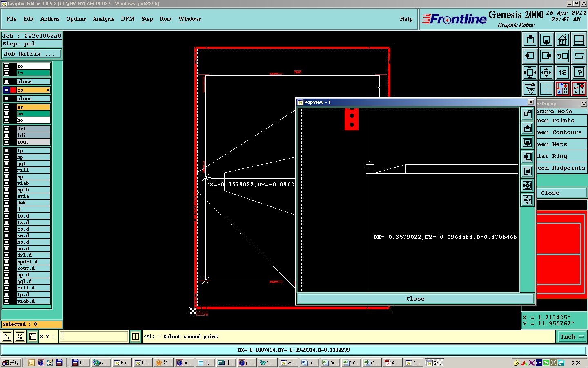588x368 pixels.
Task: Click the red color swatch on cs layer
Action: [x=13, y=90]
